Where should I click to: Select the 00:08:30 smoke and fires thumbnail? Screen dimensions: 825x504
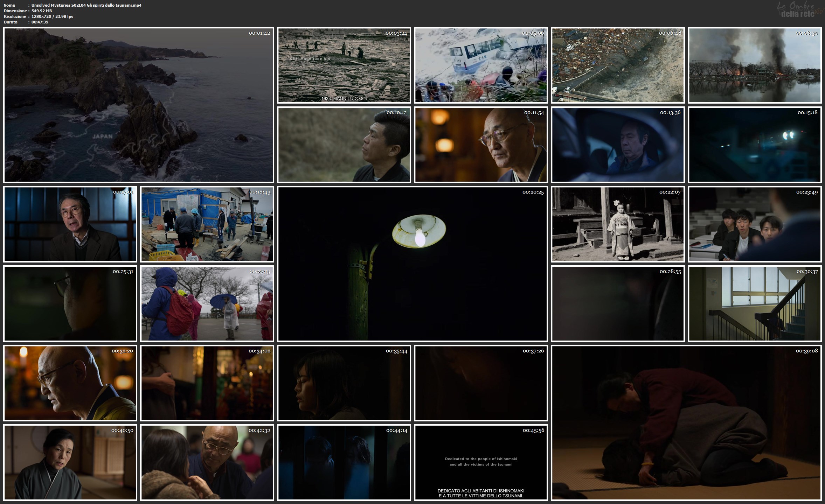pos(755,65)
